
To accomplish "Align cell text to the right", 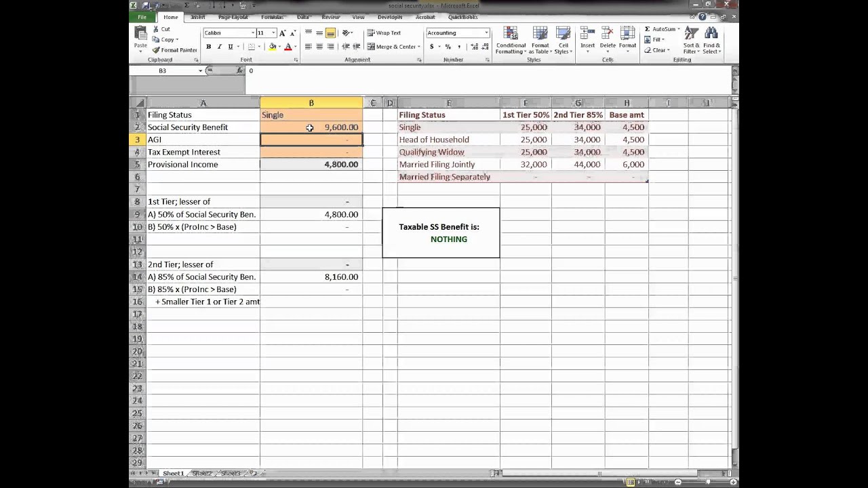I will click(x=330, y=47).
